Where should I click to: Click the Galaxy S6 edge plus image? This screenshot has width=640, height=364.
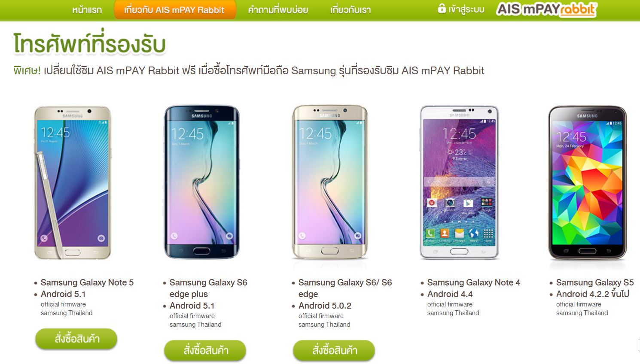click(201, 182)
